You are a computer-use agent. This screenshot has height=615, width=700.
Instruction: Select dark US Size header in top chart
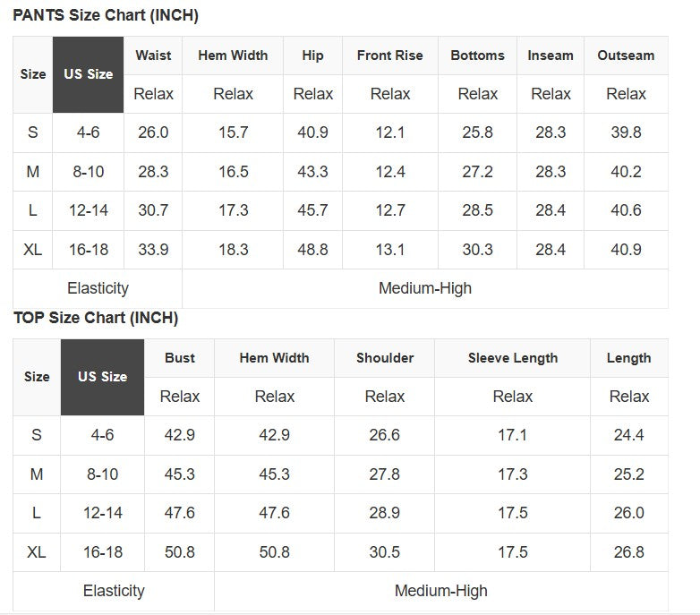[102, 377]
